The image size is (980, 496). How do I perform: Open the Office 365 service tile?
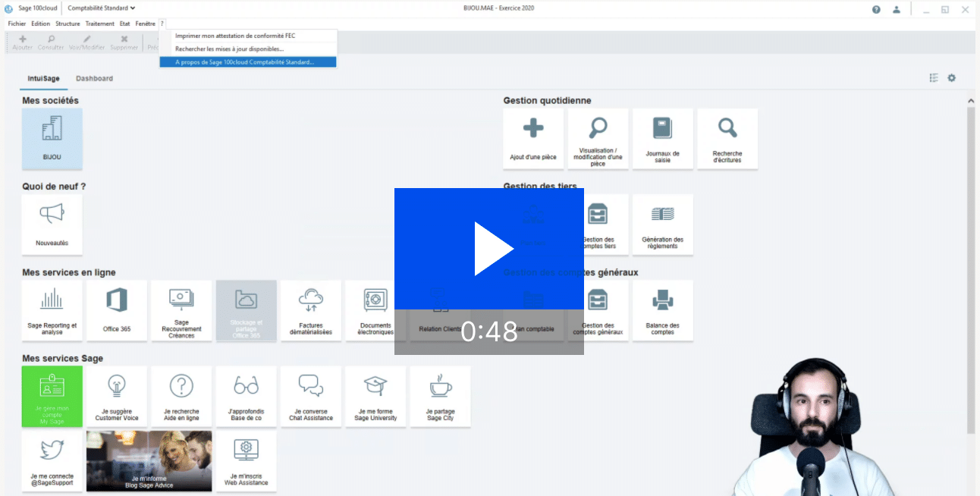[x=117, y=311]
